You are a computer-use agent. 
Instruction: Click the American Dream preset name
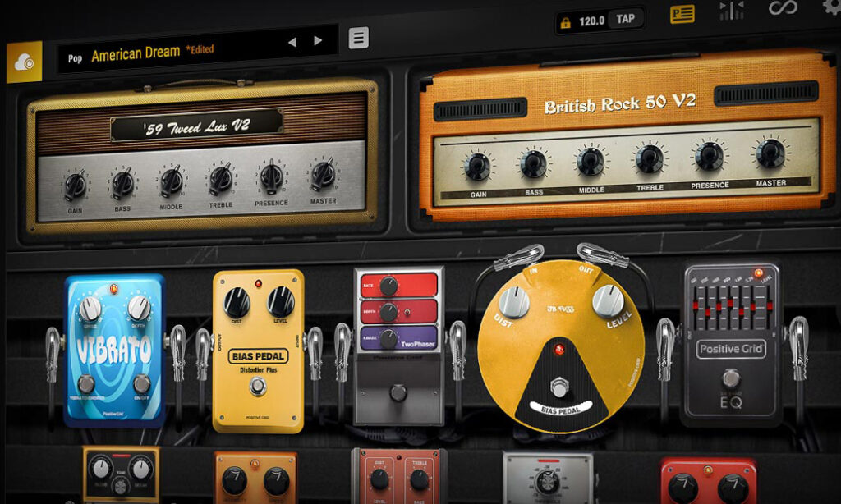point(136,53)
